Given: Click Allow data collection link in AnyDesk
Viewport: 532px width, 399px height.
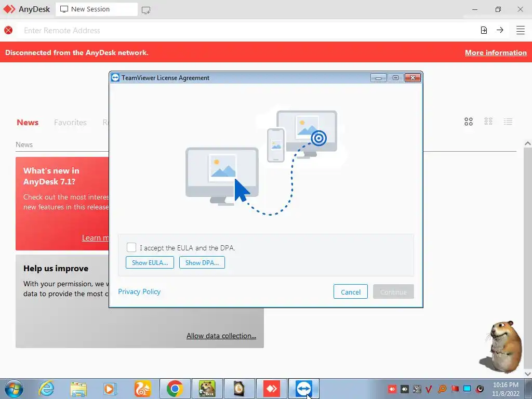Looking at the screenshot, I should pyautogui.click(x=221, y=336).
